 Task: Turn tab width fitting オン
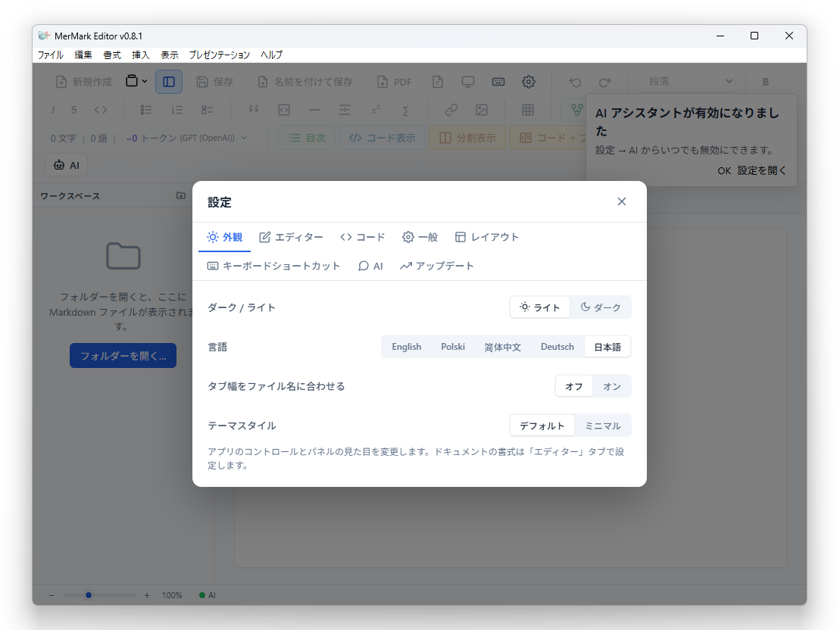click(x=612, y=386)
